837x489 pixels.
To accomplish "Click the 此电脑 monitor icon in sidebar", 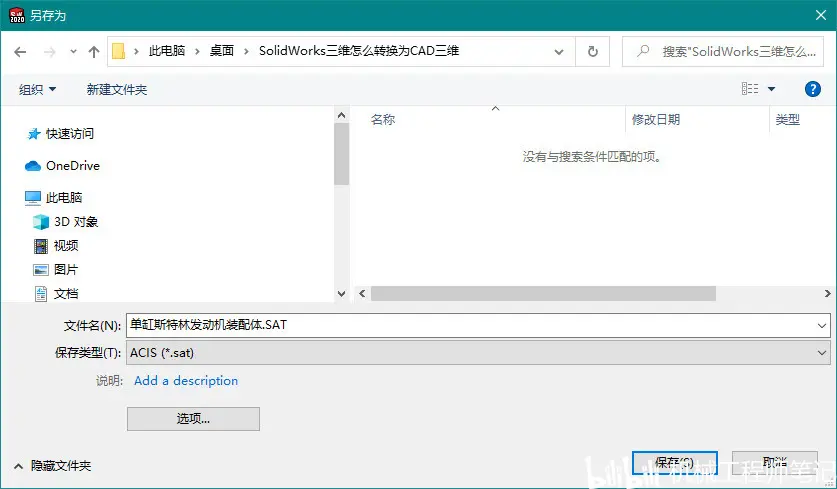I will pyautogui.click(x=33, y=198).
